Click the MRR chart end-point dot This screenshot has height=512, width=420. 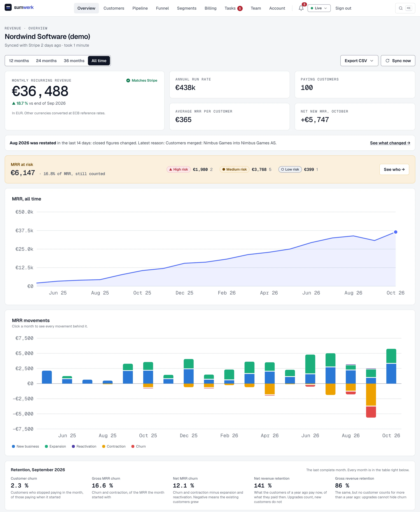395,232
